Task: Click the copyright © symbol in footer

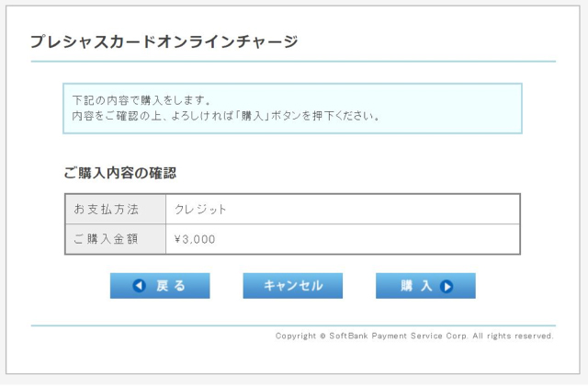Action: point(322,336)
